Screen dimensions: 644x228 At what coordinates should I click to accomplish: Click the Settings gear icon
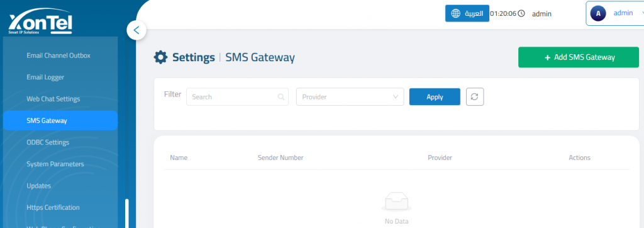[x=160, y=57]
